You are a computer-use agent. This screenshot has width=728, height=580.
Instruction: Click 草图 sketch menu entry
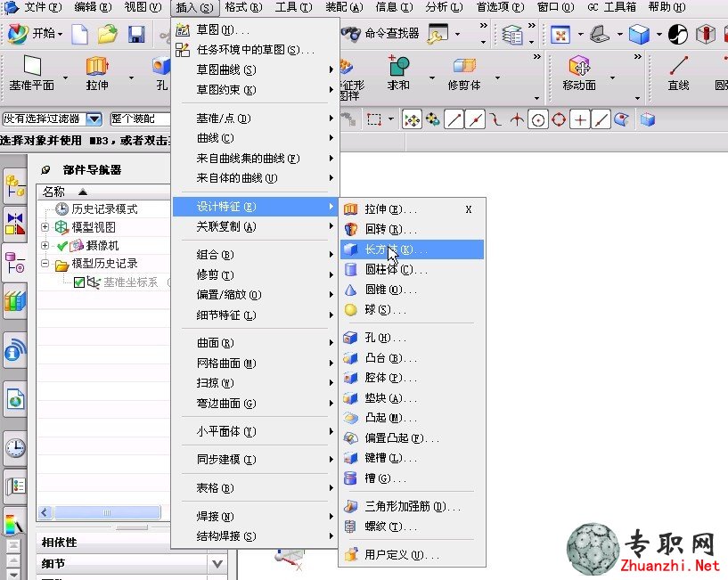click(x=255, y=30)
